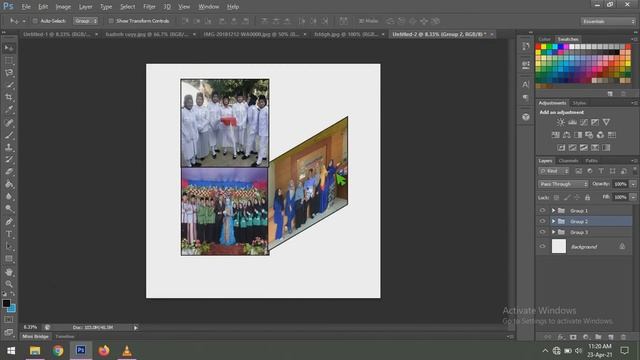Viewport: 640px width, 360px height.
Task: Select the Dodge tool
Action: point(9,209)
